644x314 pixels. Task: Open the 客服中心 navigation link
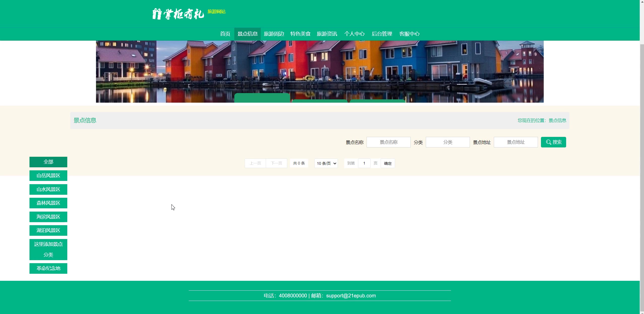tap(409, 34)
